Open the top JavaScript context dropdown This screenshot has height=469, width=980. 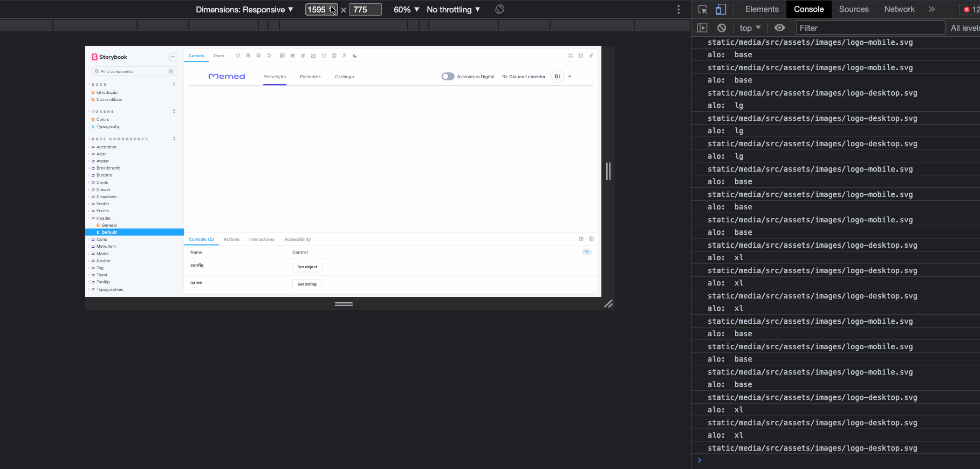point(750,28)
